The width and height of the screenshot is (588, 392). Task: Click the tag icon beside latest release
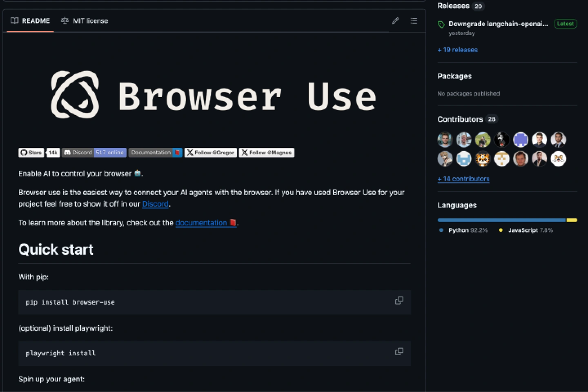[x=441, y=24]
